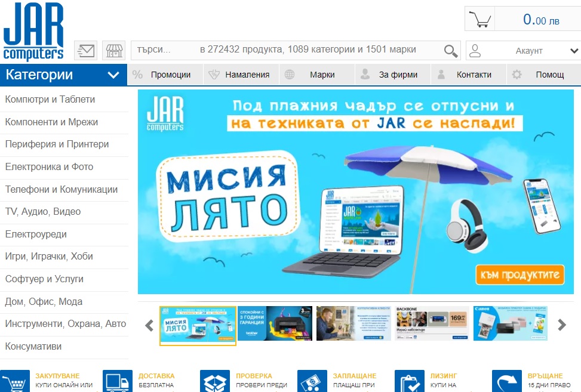The width and height of the screenshot is (581, 392).
Task: Click the globe icon beside Марки
Action: 290,75
